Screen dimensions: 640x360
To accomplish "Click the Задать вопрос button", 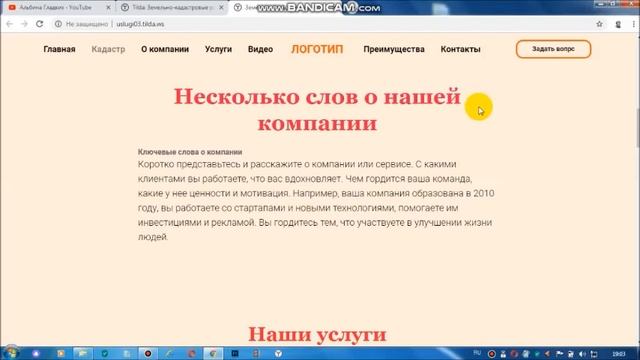I will click(553, 49).
